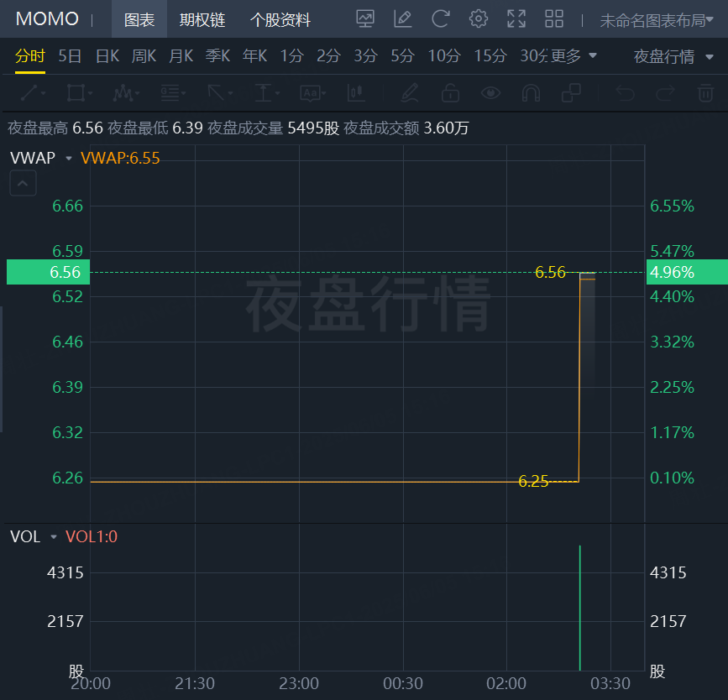728x700 pixels.
Task: Click the 夜盘成交量 5495股 stat
Action: pos(274,128)
